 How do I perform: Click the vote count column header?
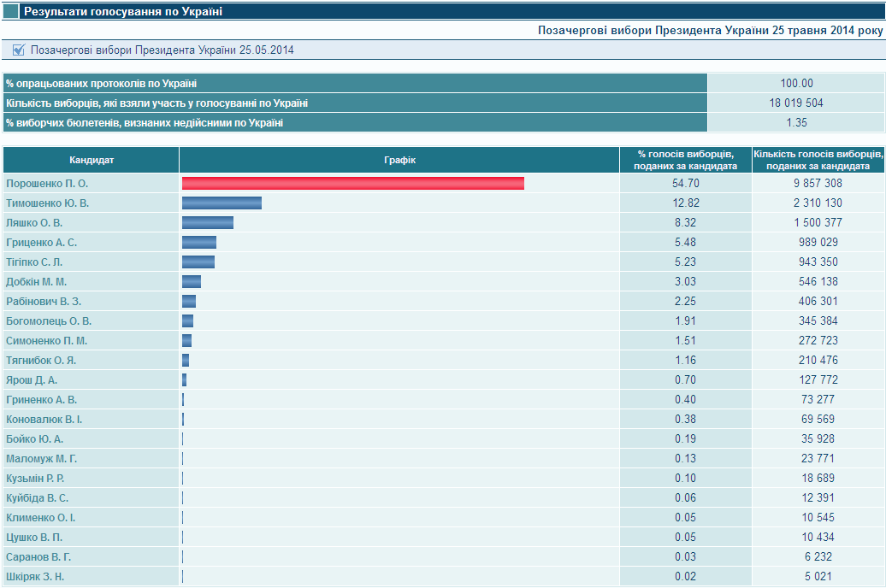pos(818,160)
